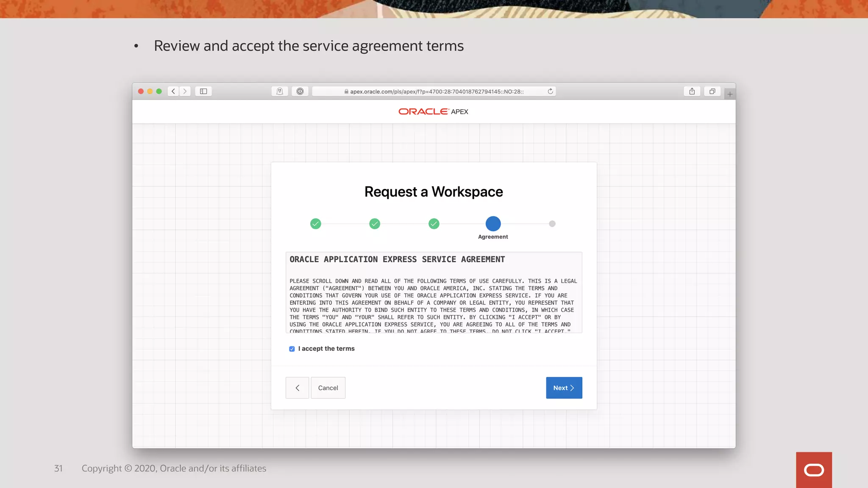Open the Share icon in the toolbar
This screenshot has width=868, height=488.
pos(692,91)
